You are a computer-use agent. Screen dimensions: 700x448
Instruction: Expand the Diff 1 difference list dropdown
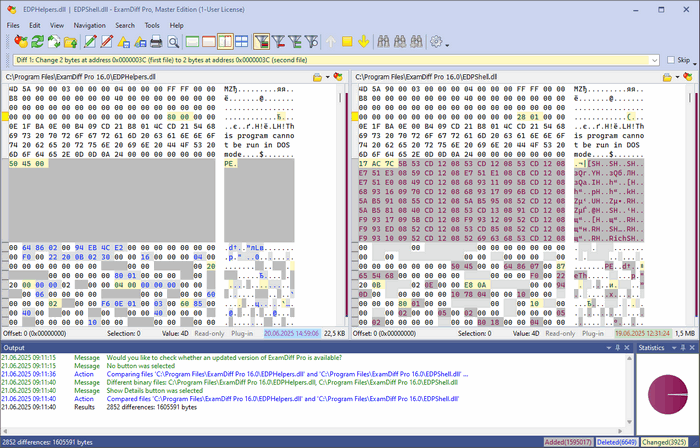(655, 60)
